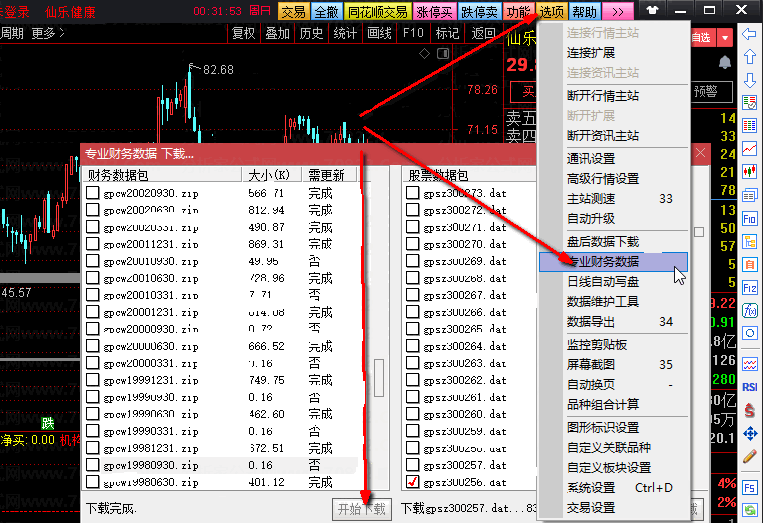Click the 预警 button

click(706, 91)
